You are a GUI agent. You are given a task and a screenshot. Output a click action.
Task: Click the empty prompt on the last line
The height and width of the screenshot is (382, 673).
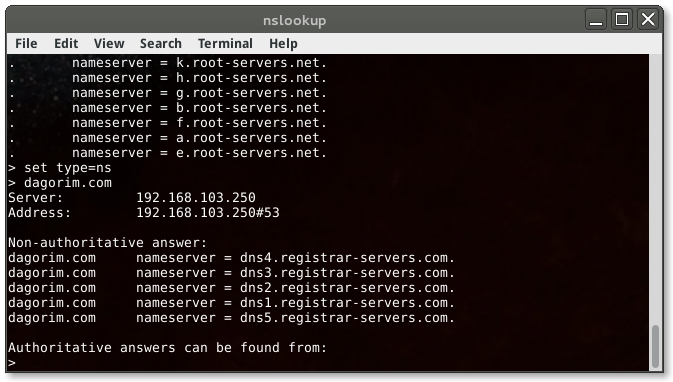pyautogui.click(x=12, y=363)
